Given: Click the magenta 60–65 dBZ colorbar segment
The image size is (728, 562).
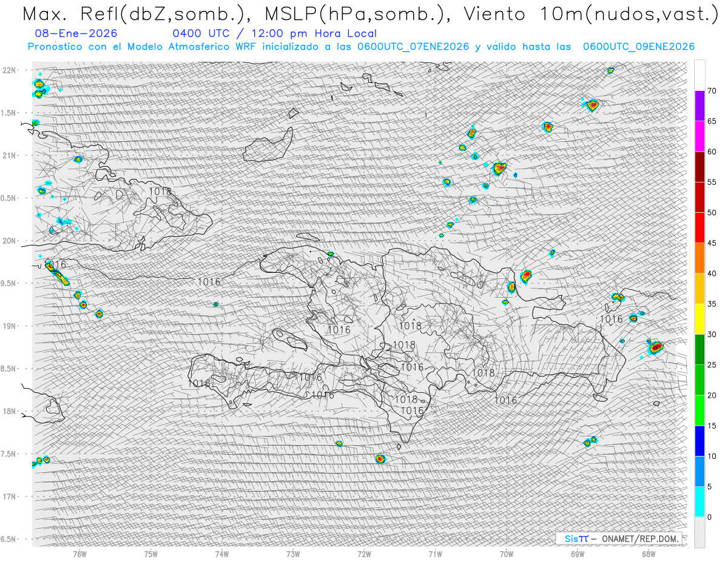Looking at the screenshot, I should [699, 136].
